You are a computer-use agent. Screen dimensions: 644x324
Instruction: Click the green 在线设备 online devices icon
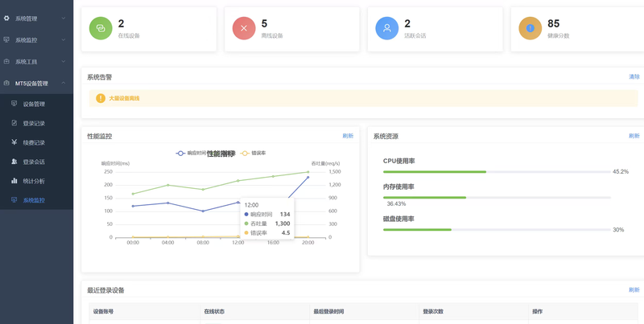click(x=101, y=29)
